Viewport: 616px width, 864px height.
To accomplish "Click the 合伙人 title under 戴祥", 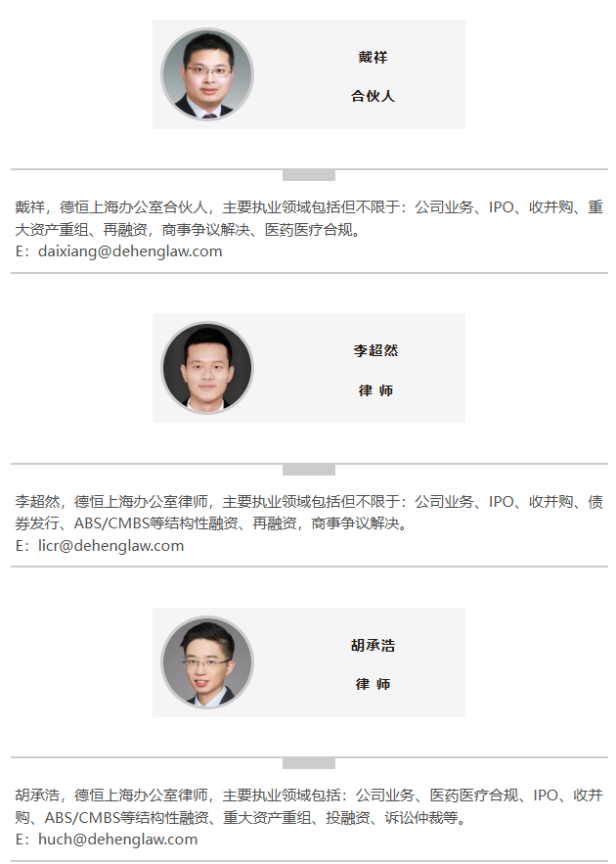I will pyautogui.click(x=373, y=96).
